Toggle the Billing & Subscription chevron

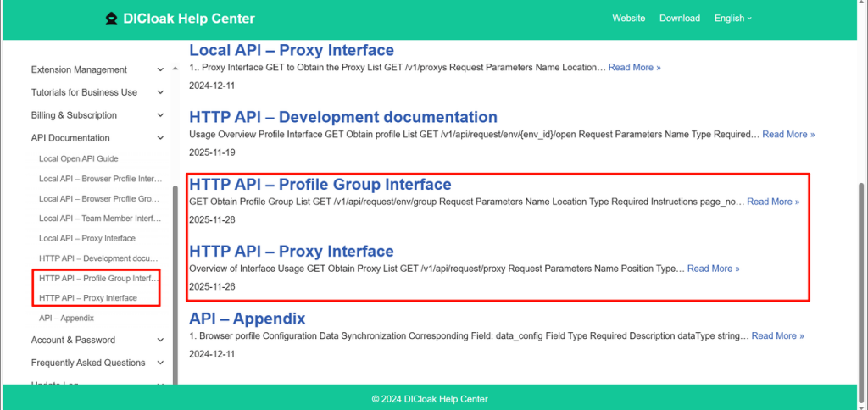pyautogui.click(x=161, y=115)
